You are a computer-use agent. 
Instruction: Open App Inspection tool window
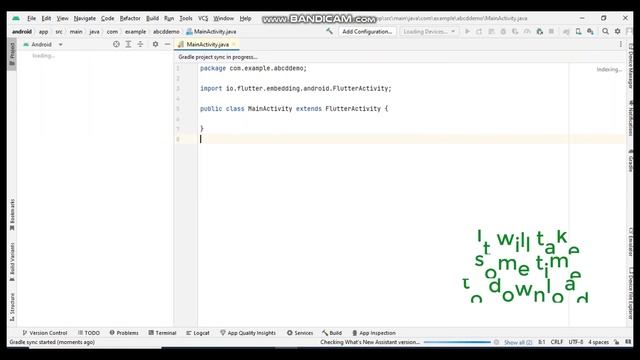[374, 333]
